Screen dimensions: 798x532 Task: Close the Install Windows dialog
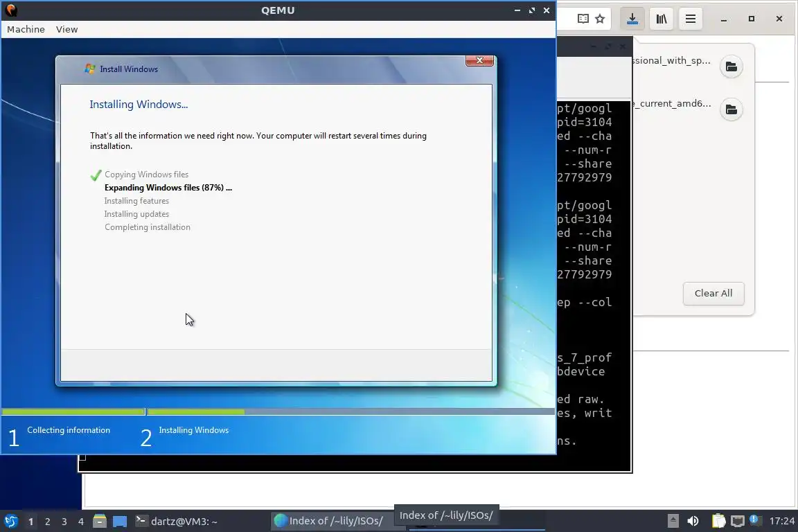click(479, 60)
